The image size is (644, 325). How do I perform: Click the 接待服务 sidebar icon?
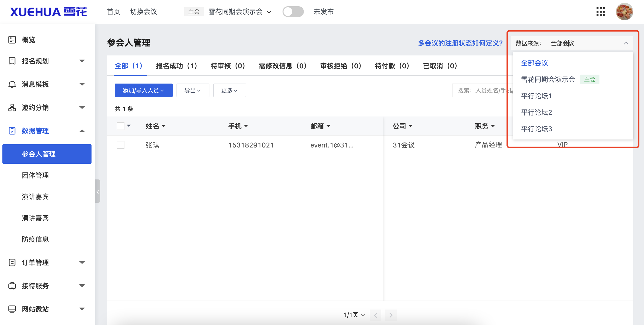[12, 286]
